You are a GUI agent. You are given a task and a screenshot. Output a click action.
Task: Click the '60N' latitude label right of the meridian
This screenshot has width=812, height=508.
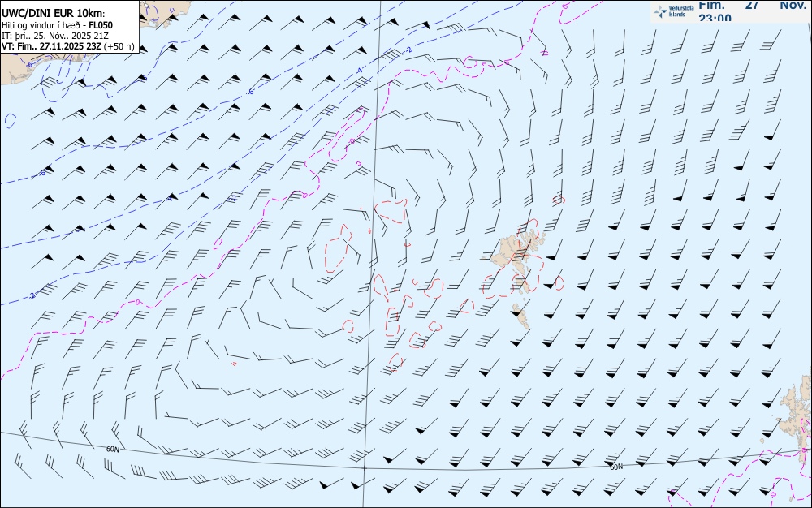pyautogui.click(x=616, y=467)
